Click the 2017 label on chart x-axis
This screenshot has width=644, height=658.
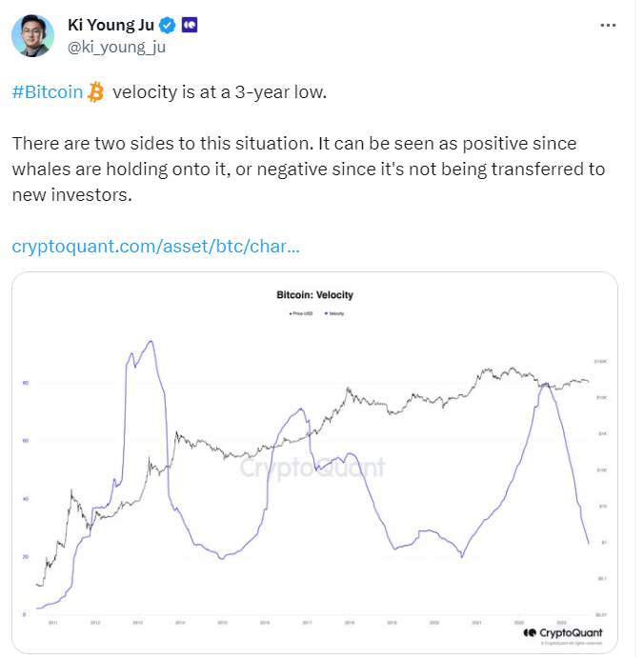pos(307,622)
